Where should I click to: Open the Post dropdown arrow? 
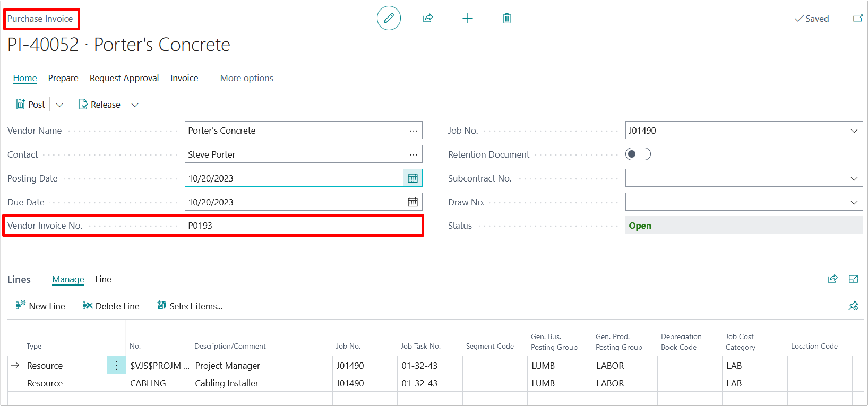[59, 105]
